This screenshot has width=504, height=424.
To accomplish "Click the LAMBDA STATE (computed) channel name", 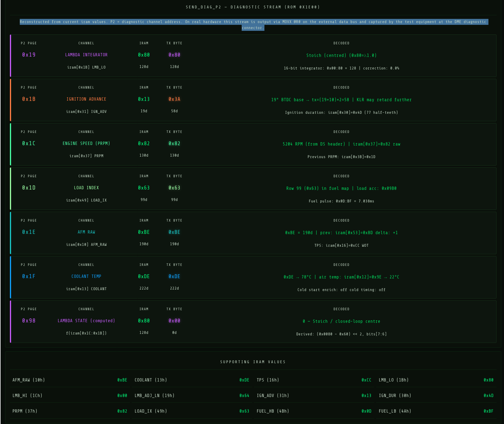I will pyautogui.click(x=86, y=321).
